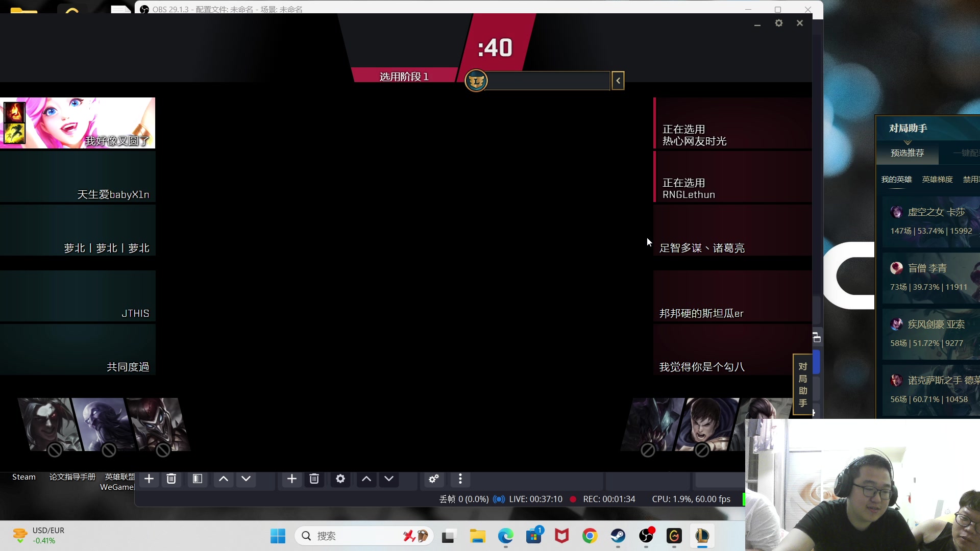This screenshot has width=980, height=551.
Task: Click the 选用阶段 1 phase label
Action: coord(404,77)
